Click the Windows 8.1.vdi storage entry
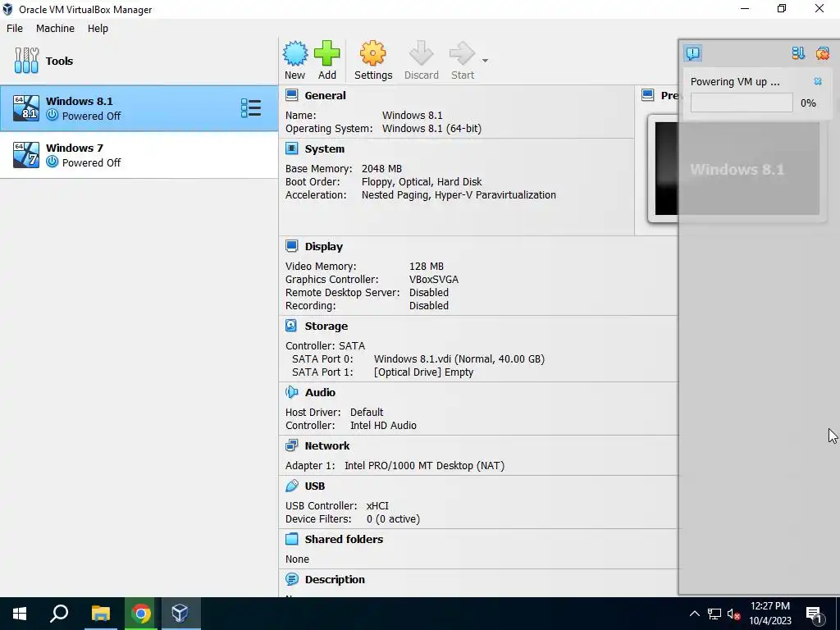Image resolution: width=840 pixels, height=630 pixels. pos(459,359)
